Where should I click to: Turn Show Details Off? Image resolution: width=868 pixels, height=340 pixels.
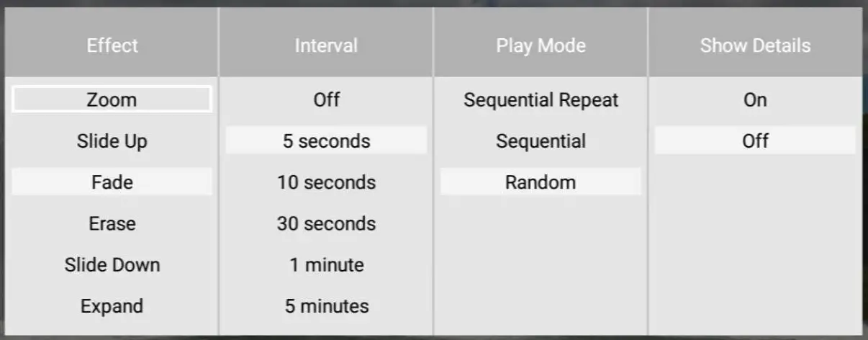pos(755,140)
